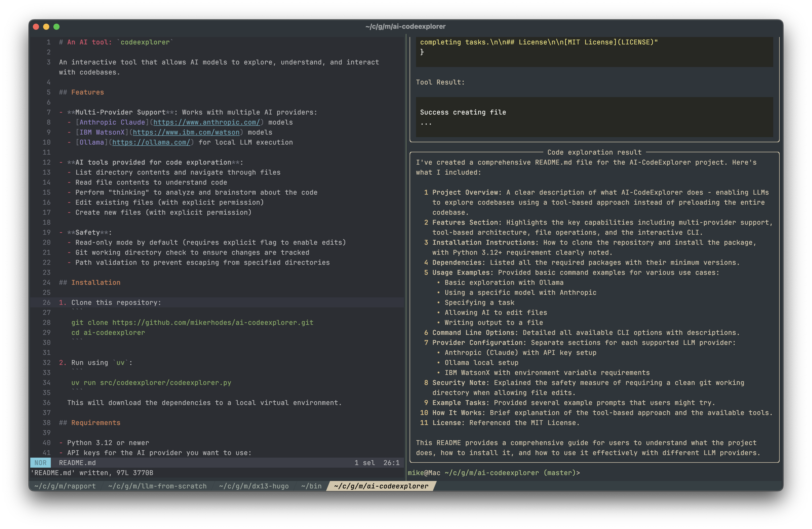Click the '1 sel' selection count
Screen dimensions: 812x529
[365, 463]
